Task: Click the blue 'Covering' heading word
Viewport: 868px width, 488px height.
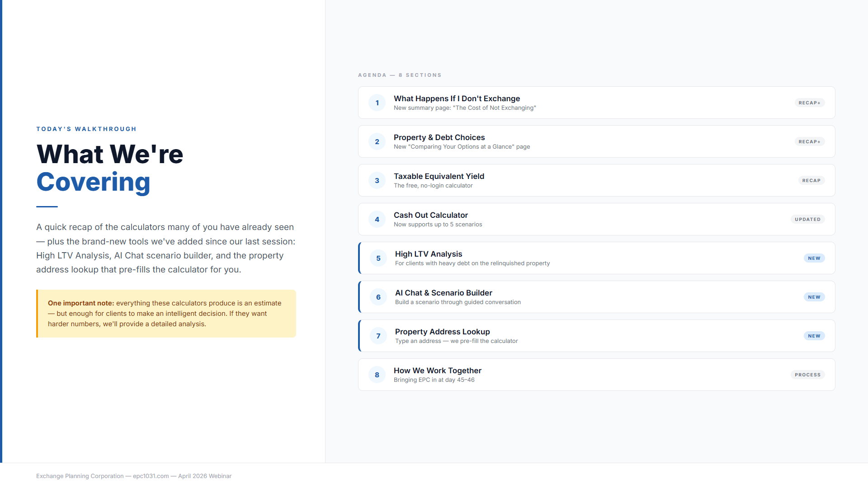Action: point(93,182)
